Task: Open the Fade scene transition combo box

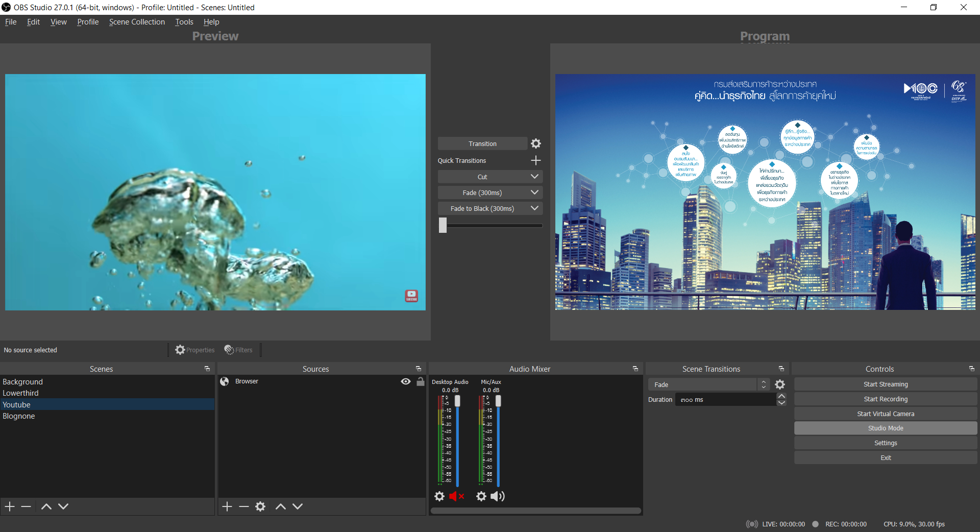Action: click(704, 384)
